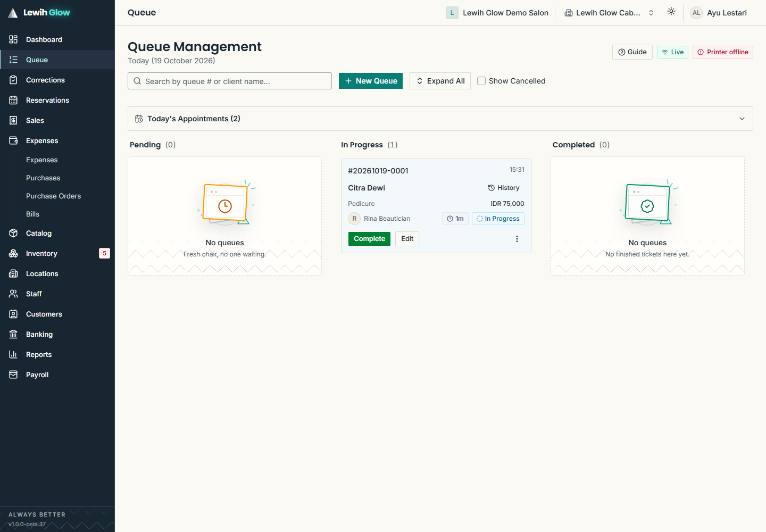Open Catalog via its box icon
This screenshot has width=766, height=532.
(13, 233)
